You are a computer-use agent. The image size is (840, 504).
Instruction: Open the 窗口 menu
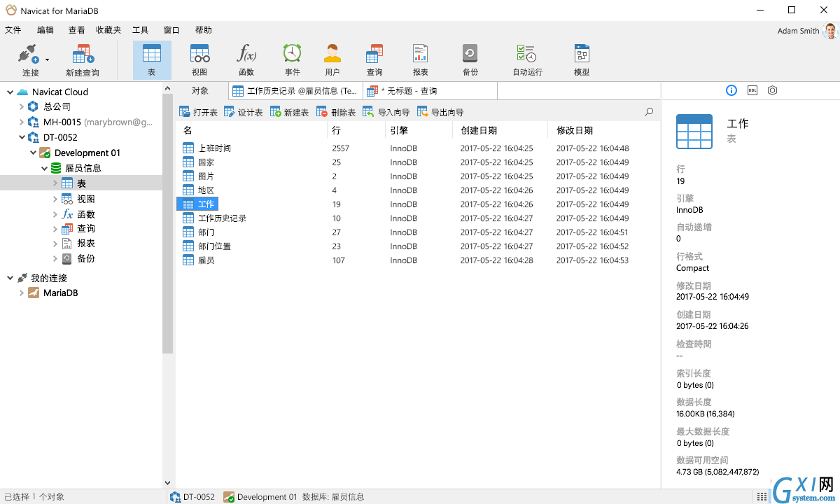pos(171,30)
